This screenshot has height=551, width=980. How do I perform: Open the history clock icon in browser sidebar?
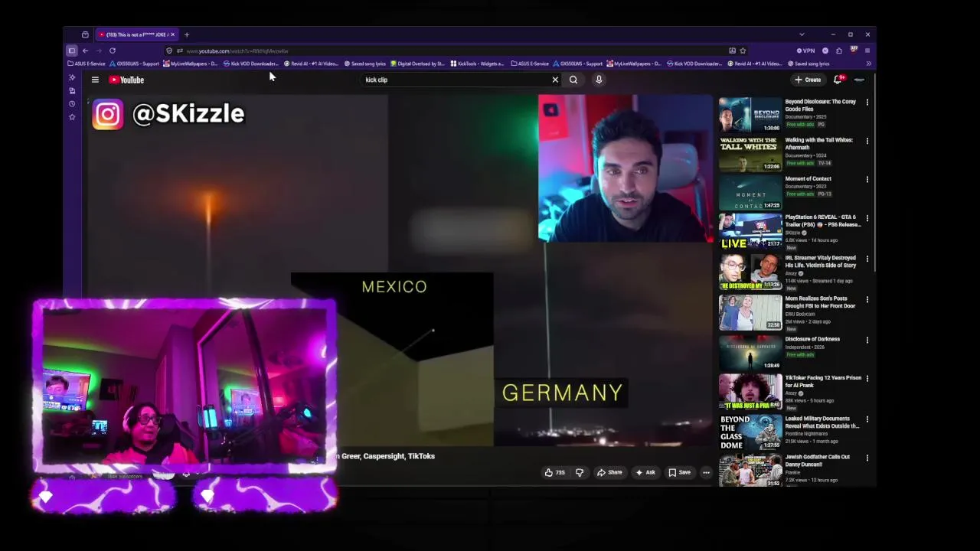tap(72, 104)
